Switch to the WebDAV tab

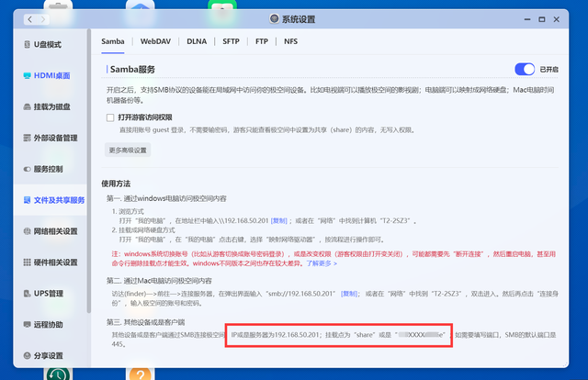tap(155, 41)
